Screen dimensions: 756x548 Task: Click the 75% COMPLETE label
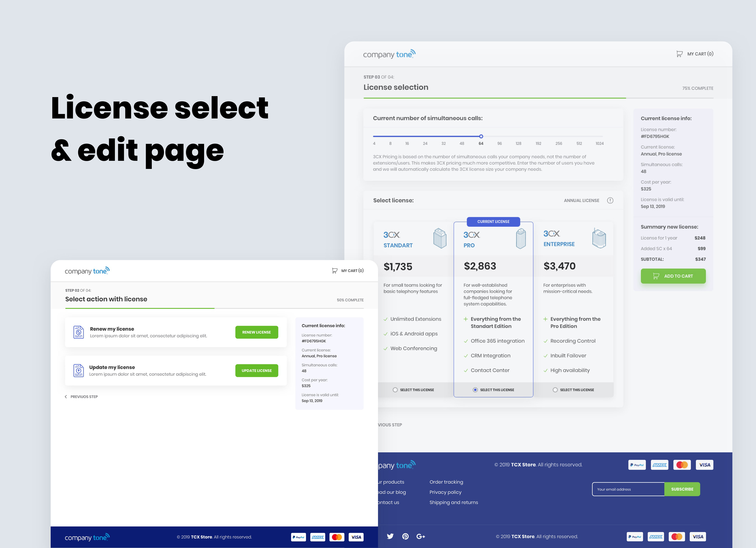click(x=698, y=88)
